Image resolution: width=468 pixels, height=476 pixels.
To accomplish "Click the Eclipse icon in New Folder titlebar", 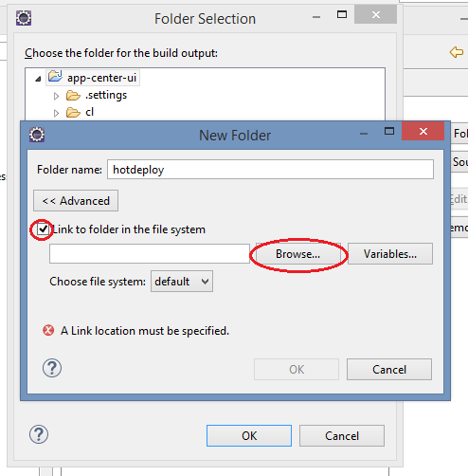I will (37, 135).
